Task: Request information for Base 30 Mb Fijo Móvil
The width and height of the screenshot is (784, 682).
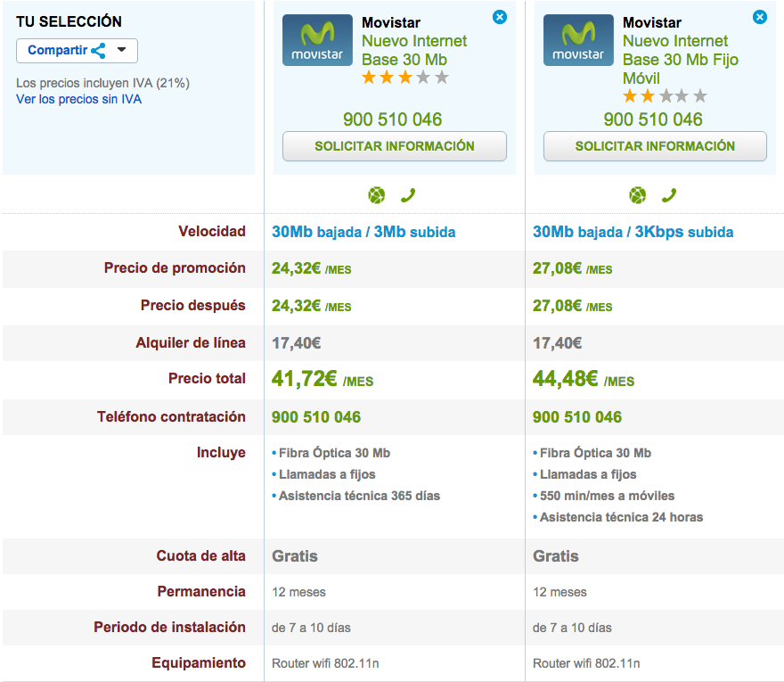Action: [655, 146]
